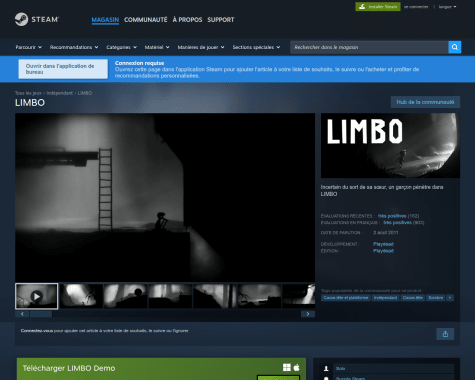The height and width of the screenshot is (380, 475).
Task: Select the sixth screenshot thumbnail
Action: (259, 296)
